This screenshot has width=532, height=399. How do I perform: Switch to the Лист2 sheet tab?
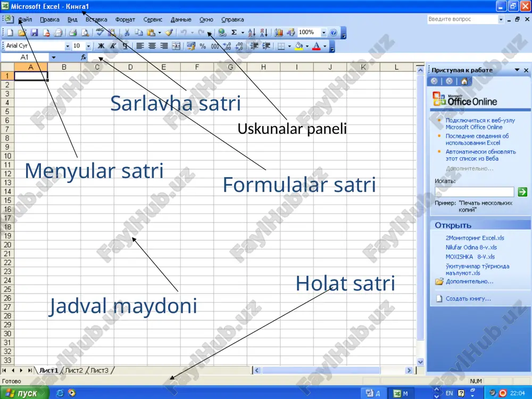(x=73, y=370)
